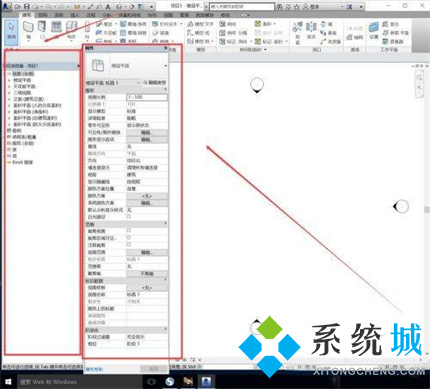
Task: Expand the Floor Plans node in browser
Action: (9, 80)
